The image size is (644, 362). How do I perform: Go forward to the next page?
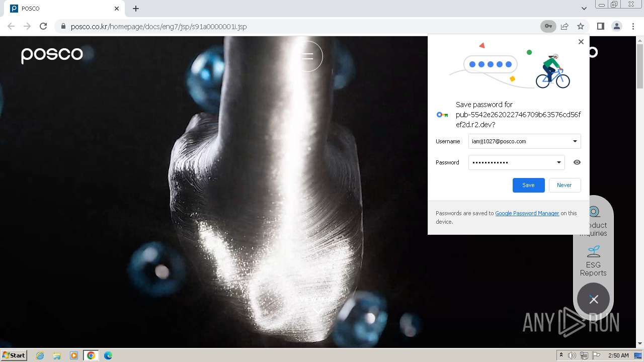click(x=27, y=26)
